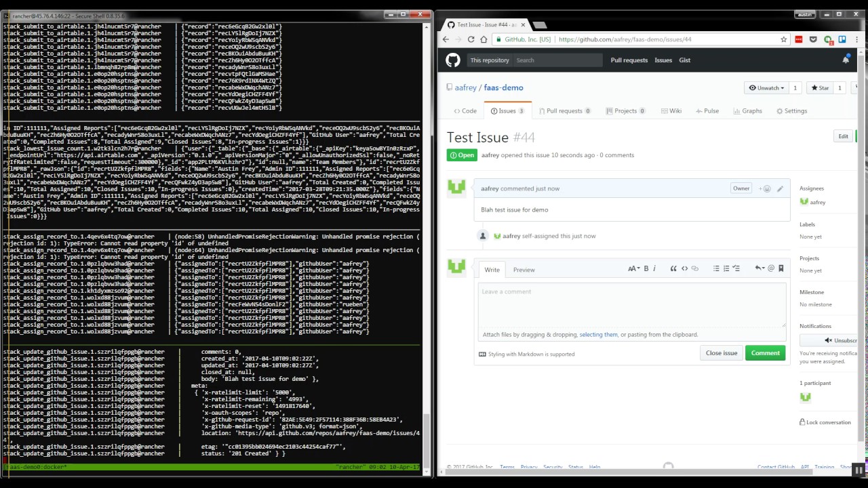Click the Unsubscribe notifications button

[x=829, y=340]
